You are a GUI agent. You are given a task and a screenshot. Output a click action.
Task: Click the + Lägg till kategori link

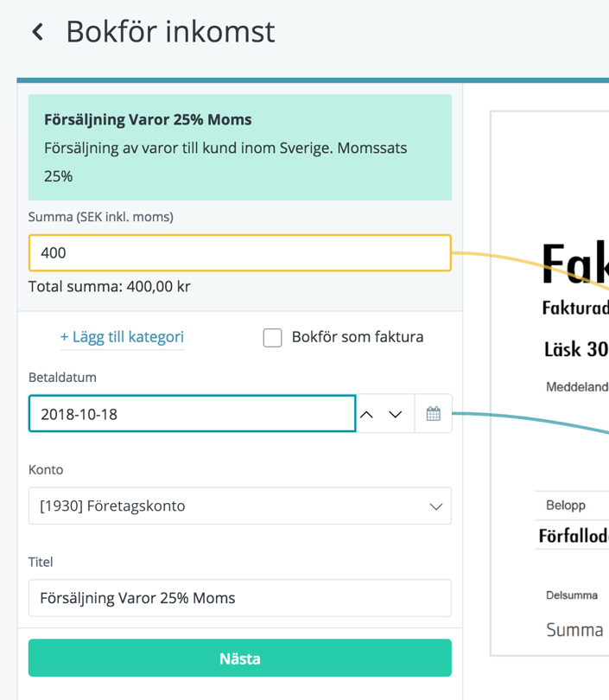[123, 337]
